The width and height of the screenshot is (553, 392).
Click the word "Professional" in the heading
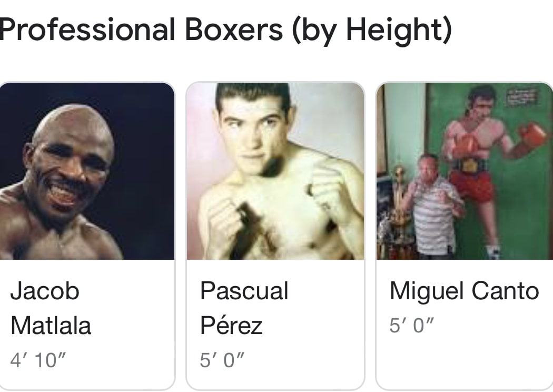(87, 30)
